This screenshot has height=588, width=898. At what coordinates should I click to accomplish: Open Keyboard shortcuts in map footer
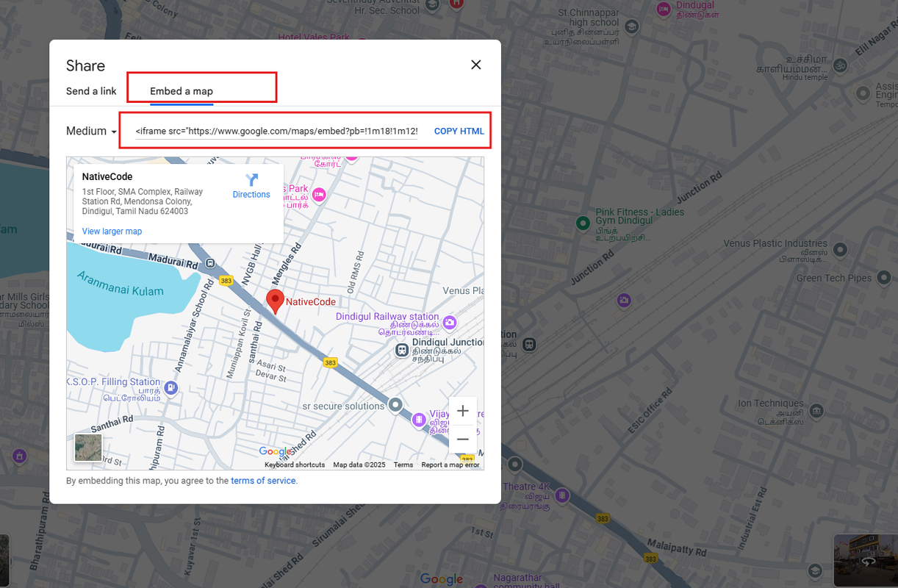295,465
